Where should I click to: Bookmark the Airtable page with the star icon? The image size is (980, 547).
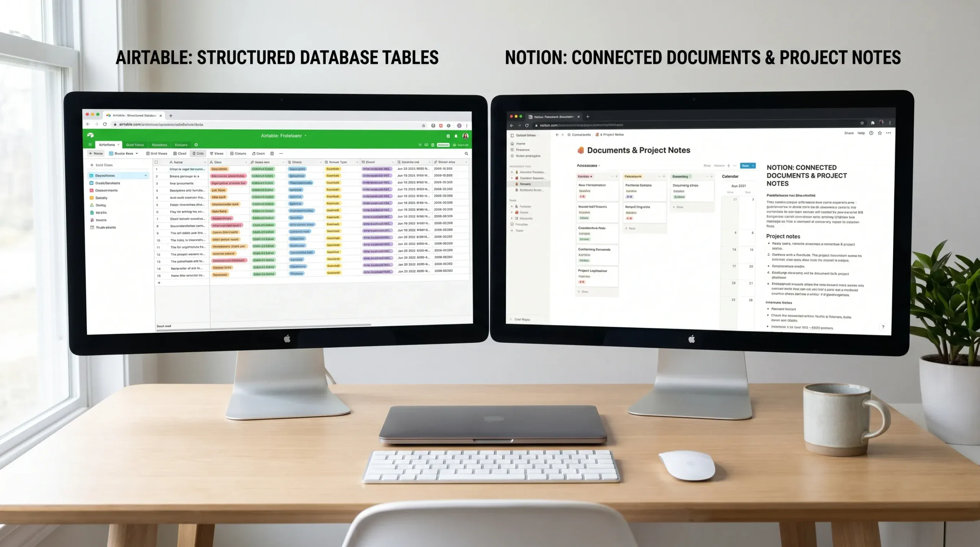[423, 126]
